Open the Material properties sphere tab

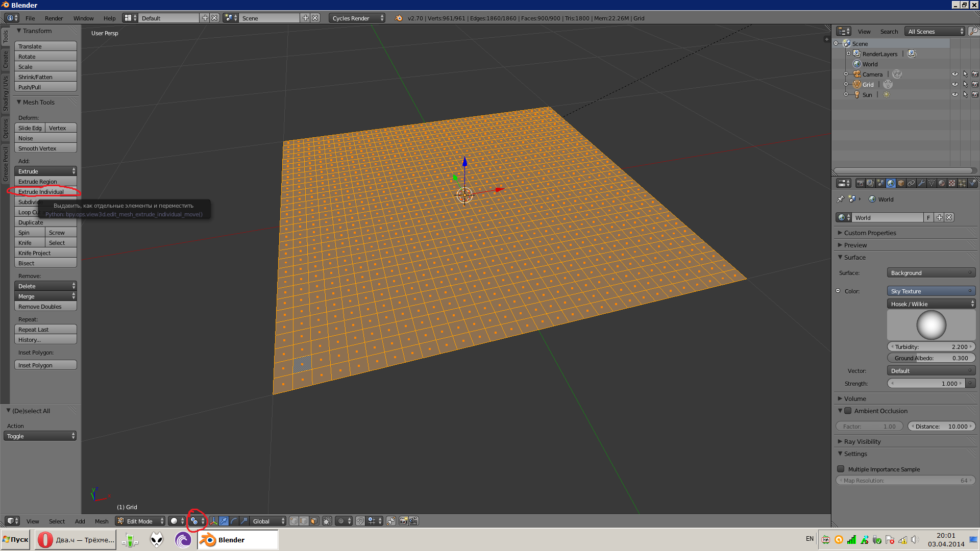942,183
